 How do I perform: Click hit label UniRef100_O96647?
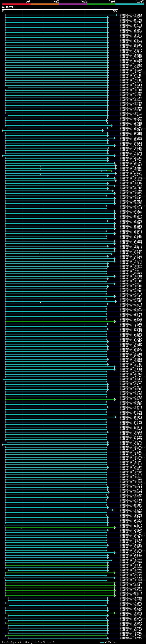[x=131, y=306]
